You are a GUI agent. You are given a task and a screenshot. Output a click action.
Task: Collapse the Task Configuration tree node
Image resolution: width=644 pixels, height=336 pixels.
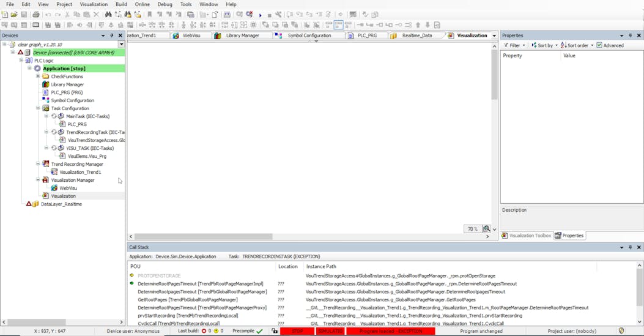tap(38, 108)
